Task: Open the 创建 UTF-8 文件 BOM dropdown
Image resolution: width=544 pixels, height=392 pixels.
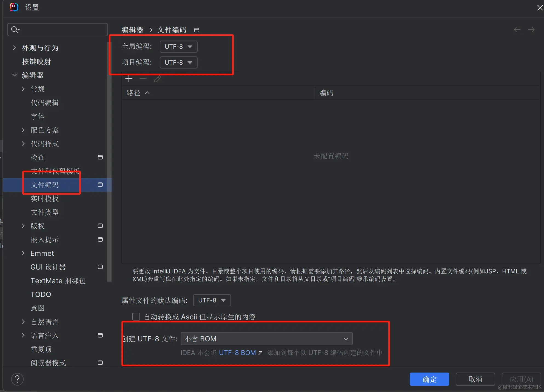Action: coord(266,339)
